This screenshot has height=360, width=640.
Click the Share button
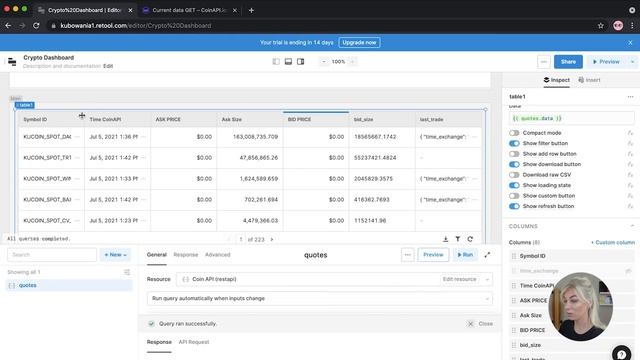point(568,62)
